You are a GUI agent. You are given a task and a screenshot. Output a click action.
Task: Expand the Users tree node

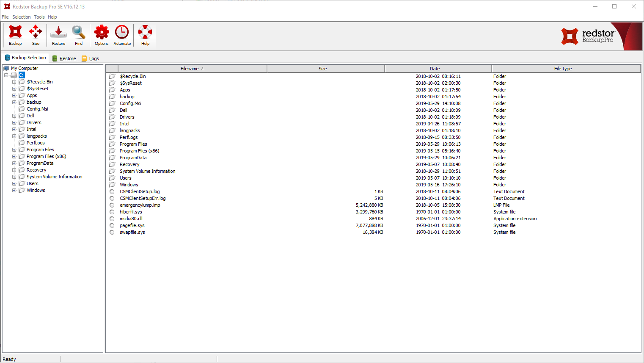(14, 183)
